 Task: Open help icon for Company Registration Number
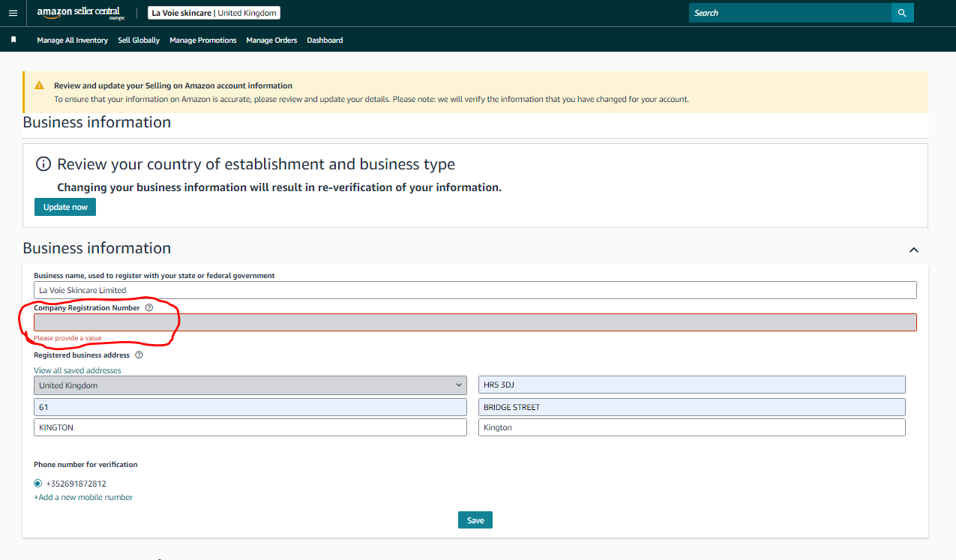(149, 307)
